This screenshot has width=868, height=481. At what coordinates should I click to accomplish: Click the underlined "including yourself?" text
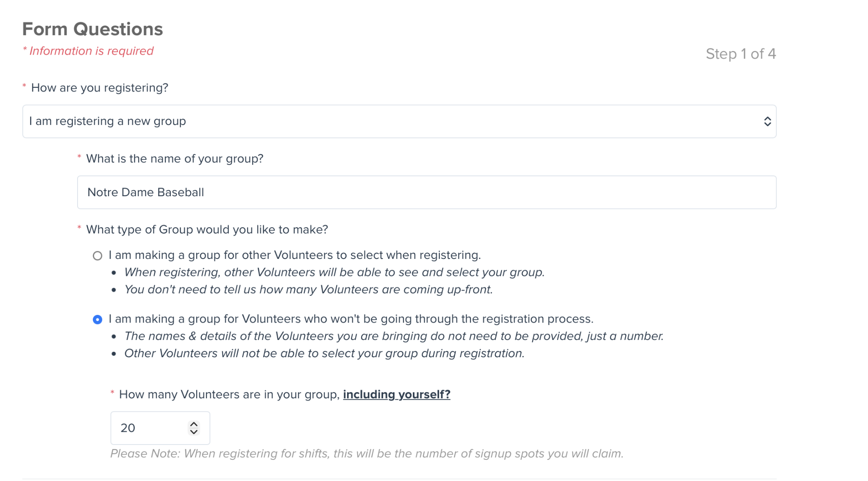pyautogui.click(x=397, y=395)
